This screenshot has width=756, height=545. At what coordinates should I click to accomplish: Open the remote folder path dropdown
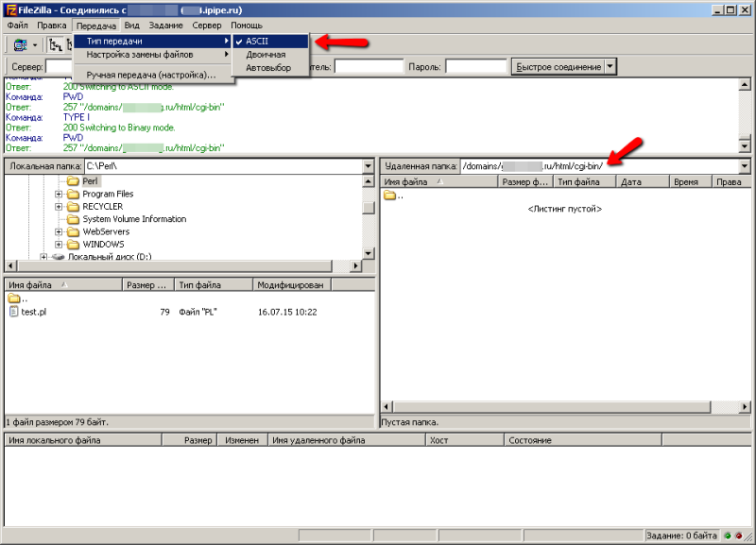[x=745, y=166]
